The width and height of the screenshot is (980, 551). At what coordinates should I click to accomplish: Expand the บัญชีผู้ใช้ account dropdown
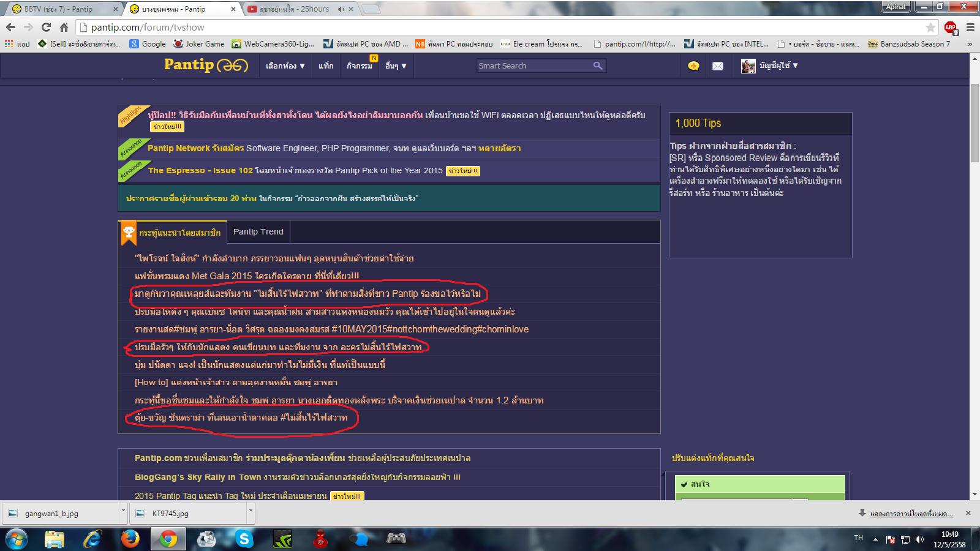click(778, 66)
